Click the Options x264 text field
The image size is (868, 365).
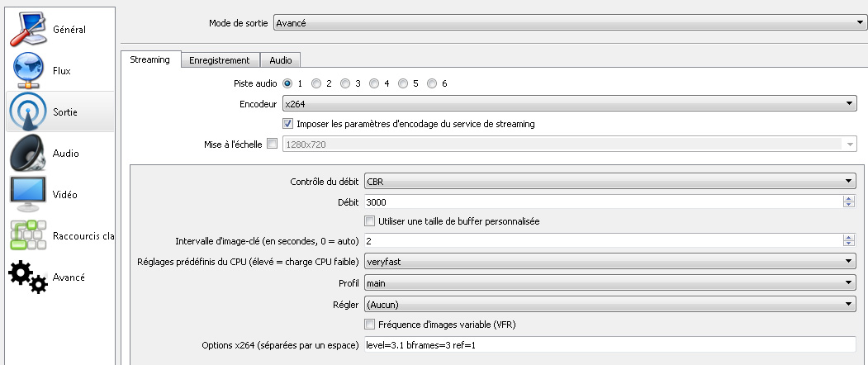click(610, 344)
